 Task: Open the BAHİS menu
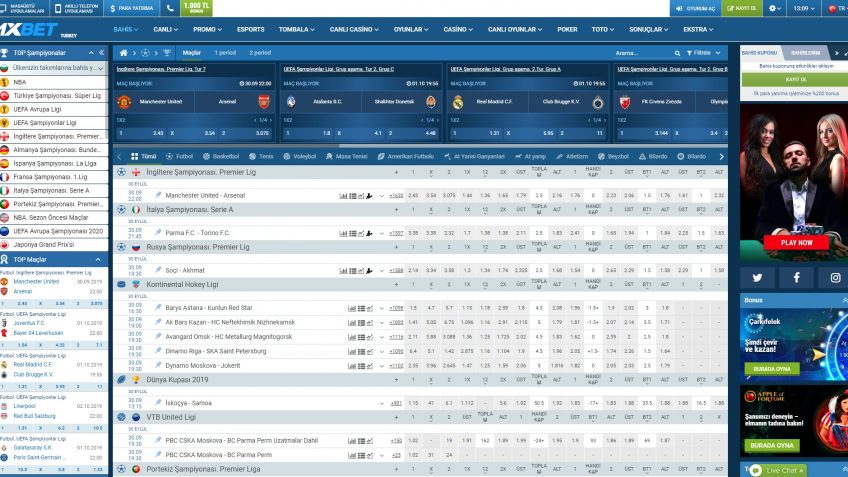125,30
